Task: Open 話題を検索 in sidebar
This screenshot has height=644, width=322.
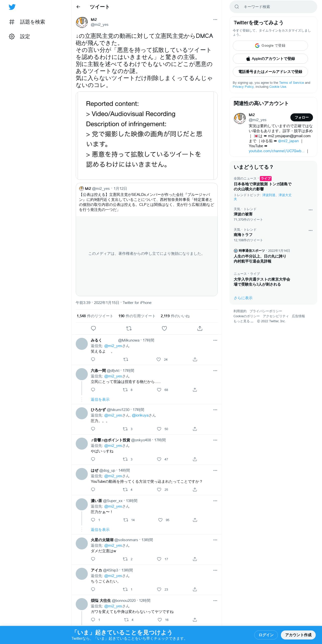Action: click(27, 22)
